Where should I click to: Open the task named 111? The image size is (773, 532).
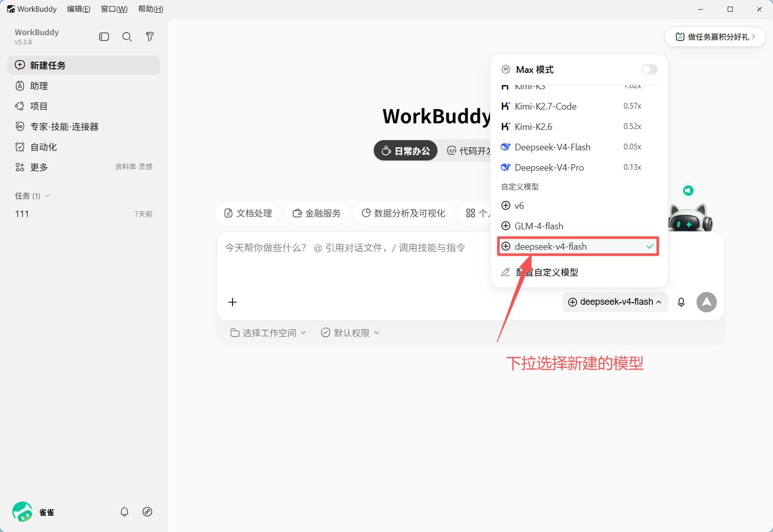click(x=84, y=214)
